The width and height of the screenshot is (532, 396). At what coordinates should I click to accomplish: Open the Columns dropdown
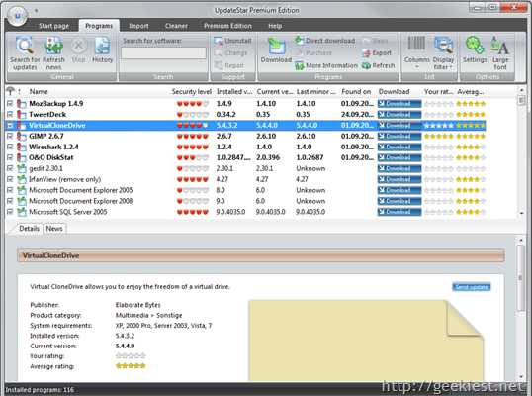pyautogui.click(x=416, y=53)
